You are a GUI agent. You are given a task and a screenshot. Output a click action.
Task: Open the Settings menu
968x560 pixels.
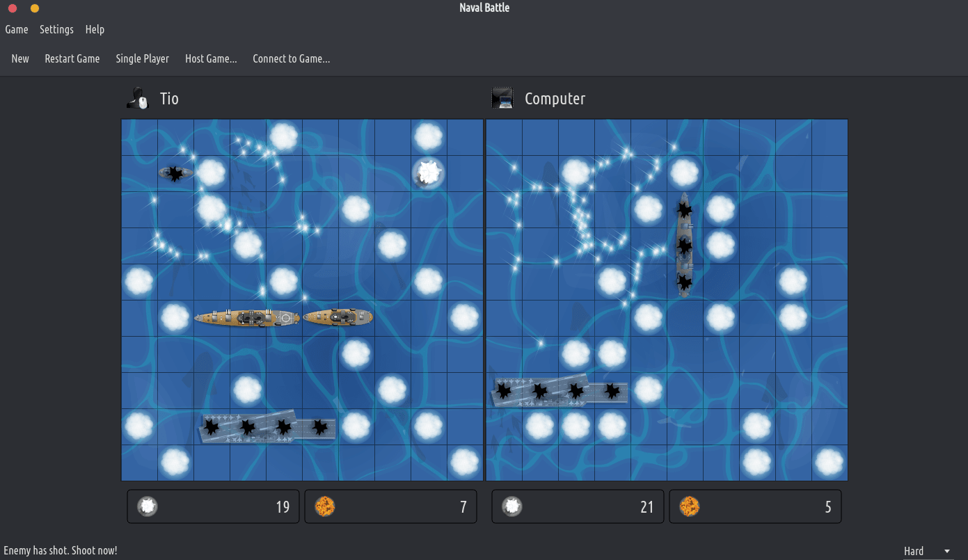pyautogui.click(x=56, y=29)
